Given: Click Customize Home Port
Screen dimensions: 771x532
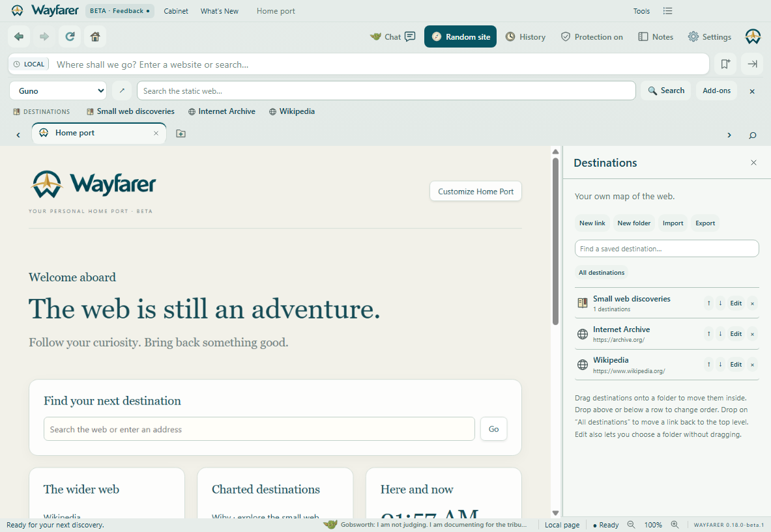Looking at the screenshot, I should tap(476, 191).
